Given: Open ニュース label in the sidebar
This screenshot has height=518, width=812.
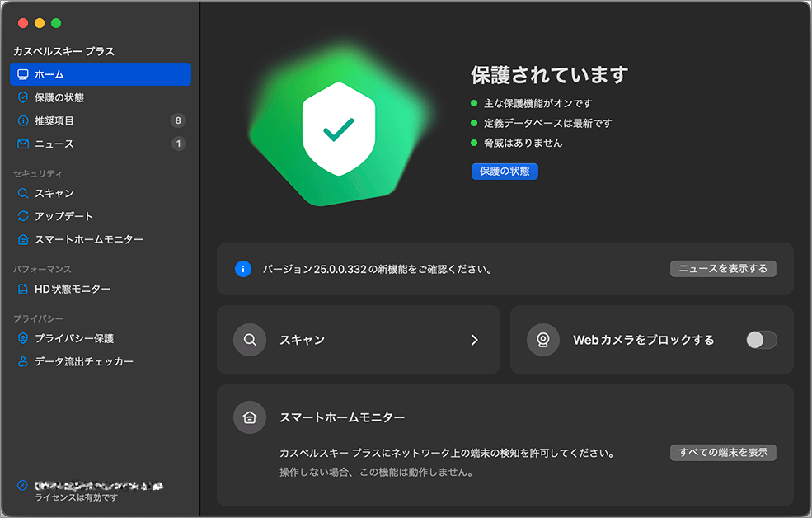Looking at the screenshot, I should [54, 144].
